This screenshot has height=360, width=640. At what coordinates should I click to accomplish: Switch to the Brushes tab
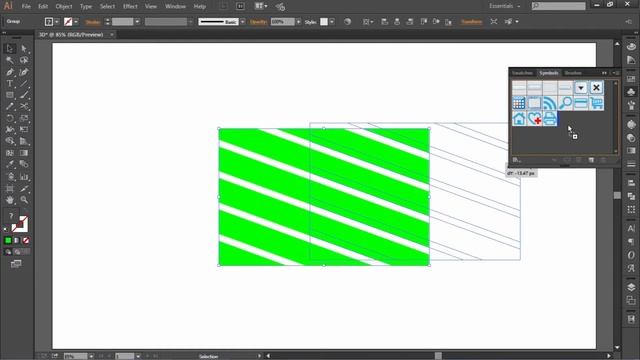click(x=573, y=73)
